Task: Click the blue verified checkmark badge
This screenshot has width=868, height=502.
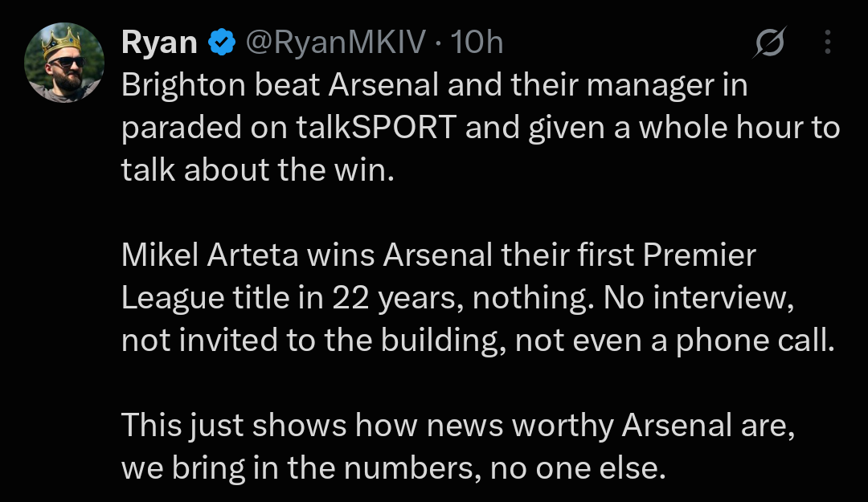Action: [222, 42]
